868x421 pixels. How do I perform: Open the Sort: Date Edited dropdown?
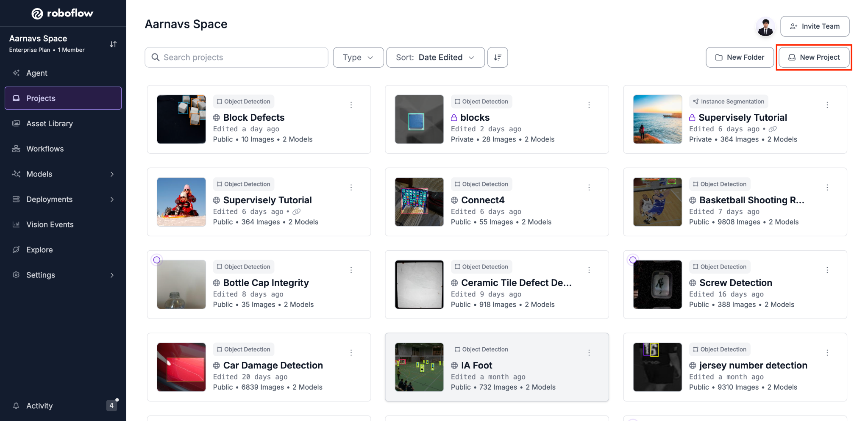[x=435, y=57]
